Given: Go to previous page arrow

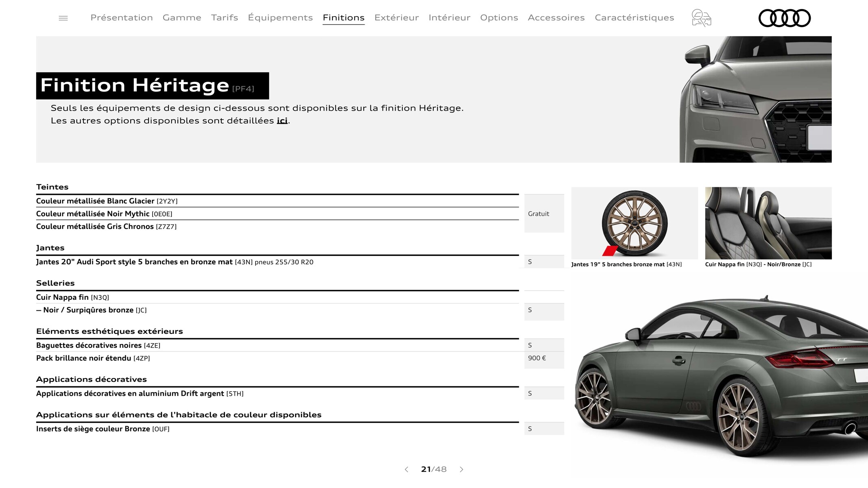Looking at the screenshot, I should 407,469.
